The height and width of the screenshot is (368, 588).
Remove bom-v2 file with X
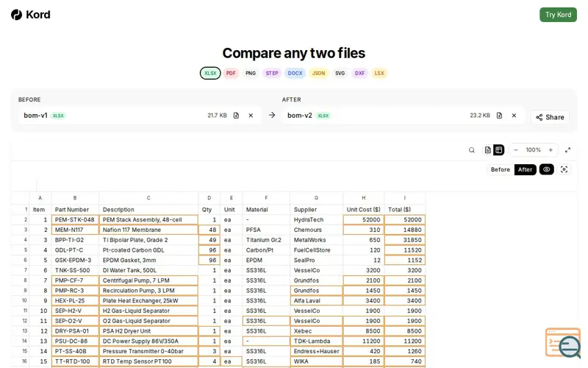click(x=514, y=116)
